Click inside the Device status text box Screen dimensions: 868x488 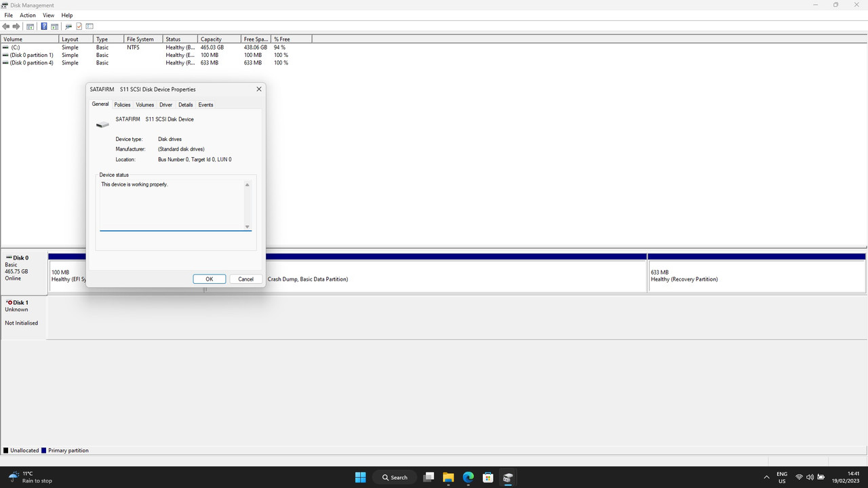[x=171, y=205]
